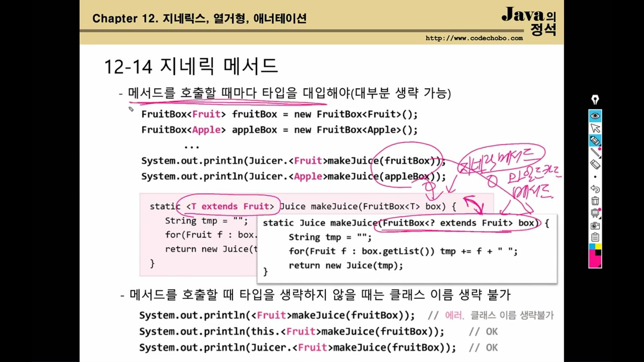
Task: Open the http://www.codechobo.com link
Action: coord(474,38)
